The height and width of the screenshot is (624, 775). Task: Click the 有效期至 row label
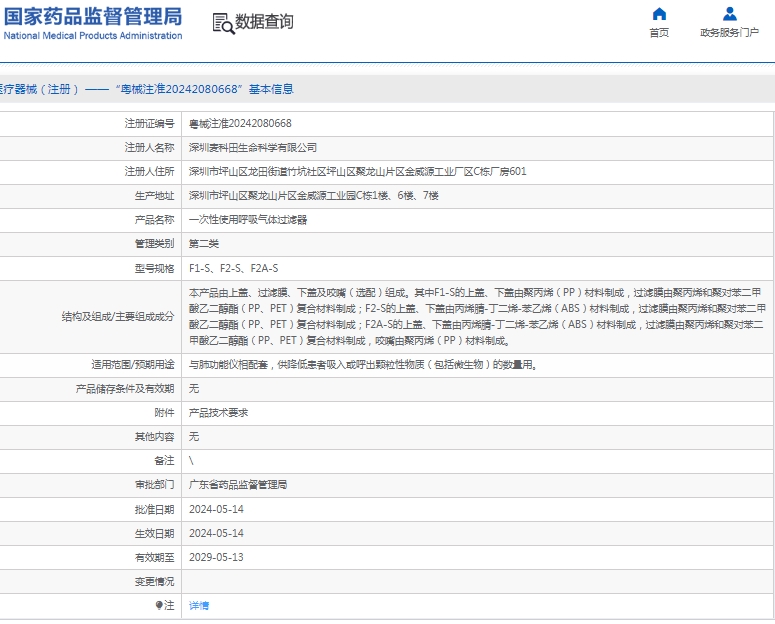coord(154,557)
